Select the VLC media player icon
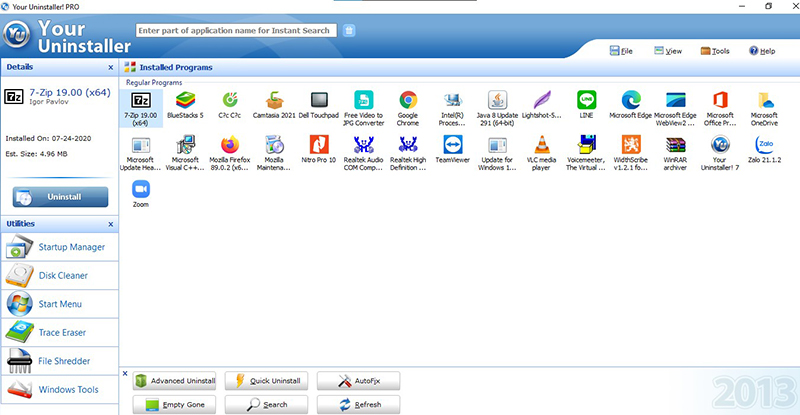The image size is (800, 415). (539, 144)
